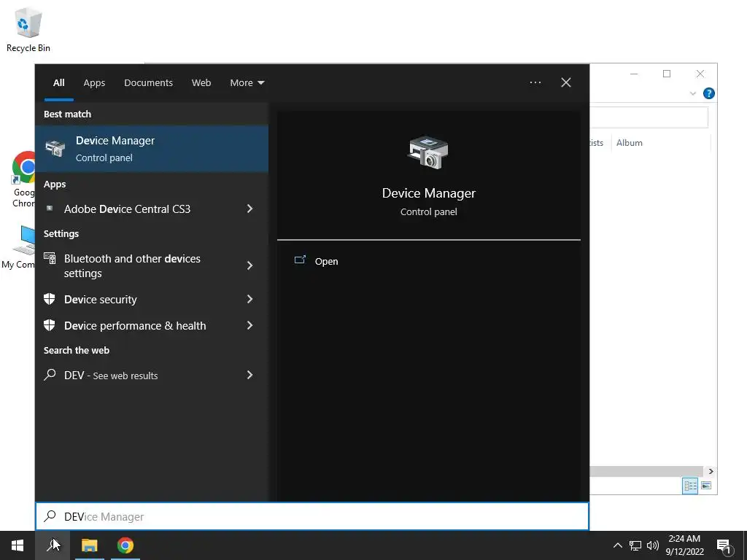747x560 pixels.
Task: Click the magnifier icon in the search box
Action: coord(50,516)
